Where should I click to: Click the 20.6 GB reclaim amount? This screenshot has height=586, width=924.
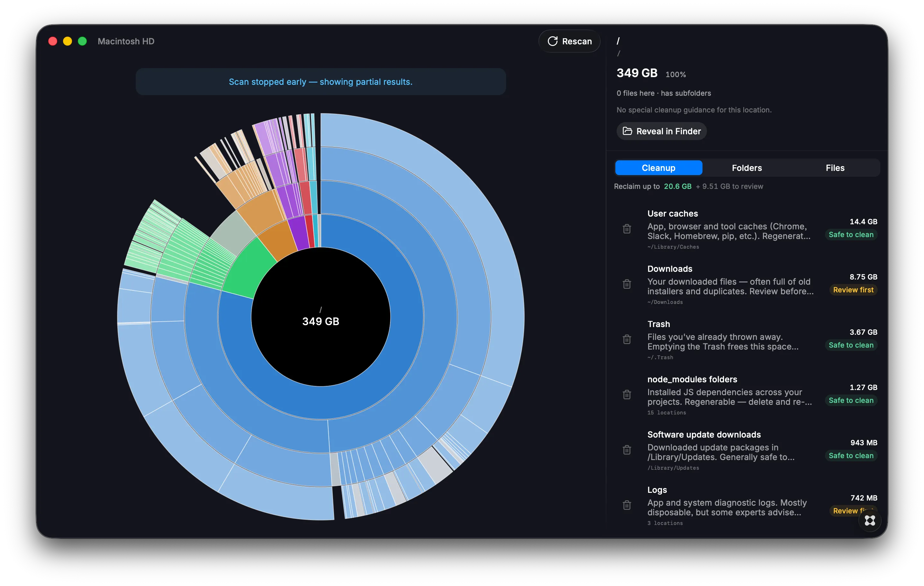click(x=677, y=186)
